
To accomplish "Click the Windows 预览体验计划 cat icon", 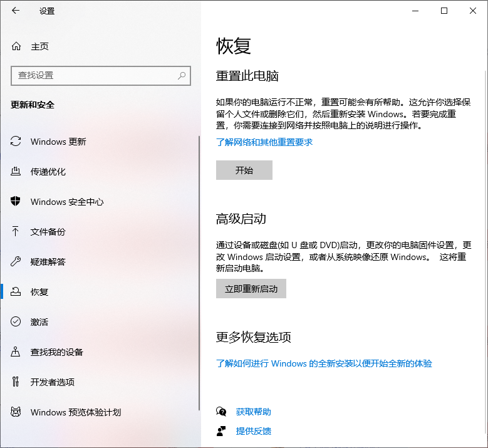I will 16,412.
